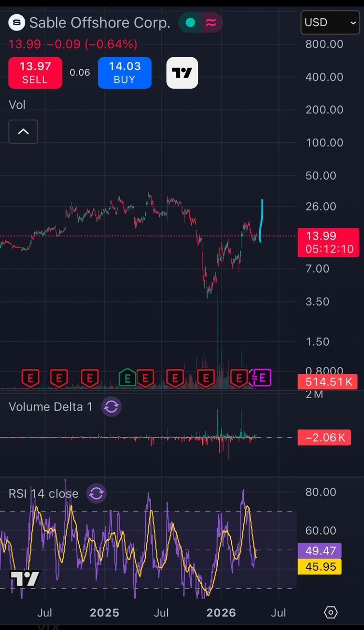Tap the 26.00 level on the price scale

[322, 206]
